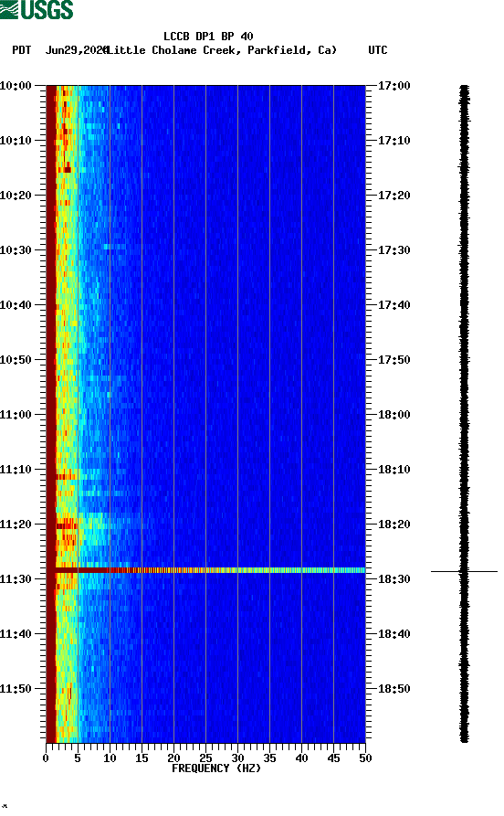The image size is (504, 816).
Task: Click the 11:20 PDT time label
Action: coord(16,525)
